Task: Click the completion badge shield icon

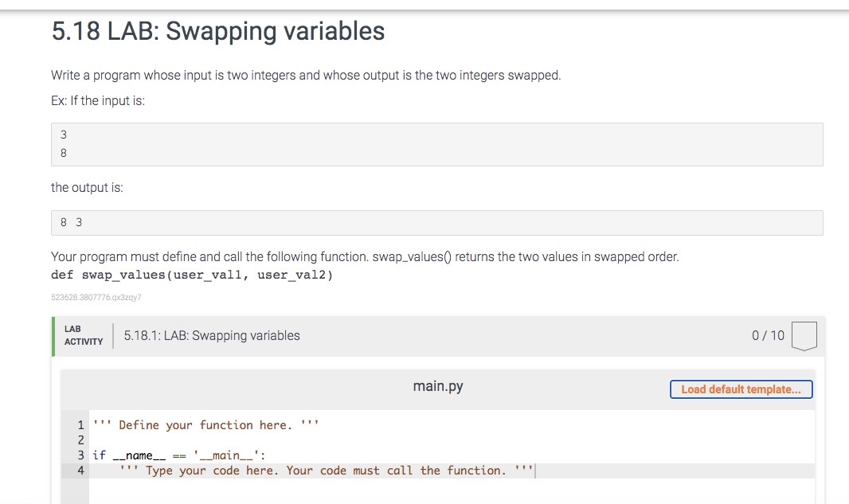Action: 804,336
